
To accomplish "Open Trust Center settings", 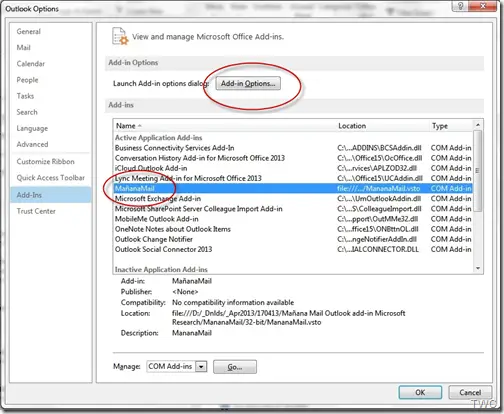I will point(36,211).
